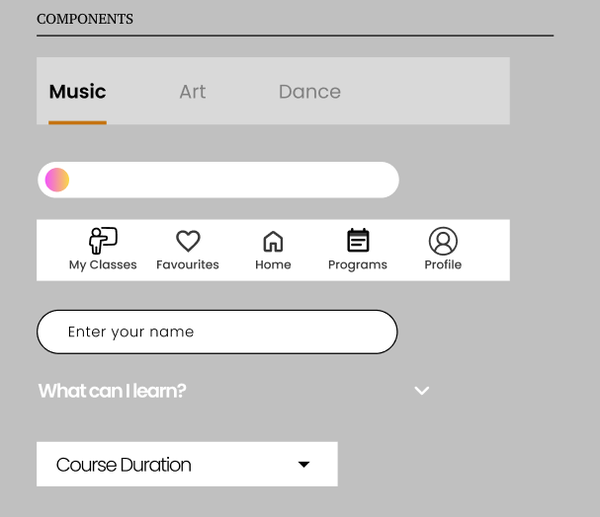
Task: Click the middle of the white slider track
Action: 218,180
